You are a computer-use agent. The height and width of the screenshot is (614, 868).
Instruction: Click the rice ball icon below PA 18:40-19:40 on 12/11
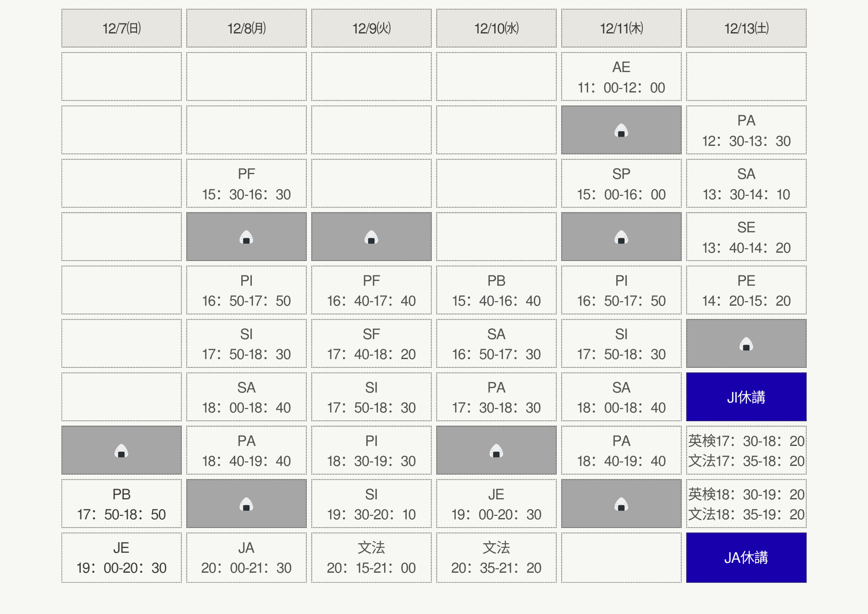pyautogui.click(x=621, y=504)
